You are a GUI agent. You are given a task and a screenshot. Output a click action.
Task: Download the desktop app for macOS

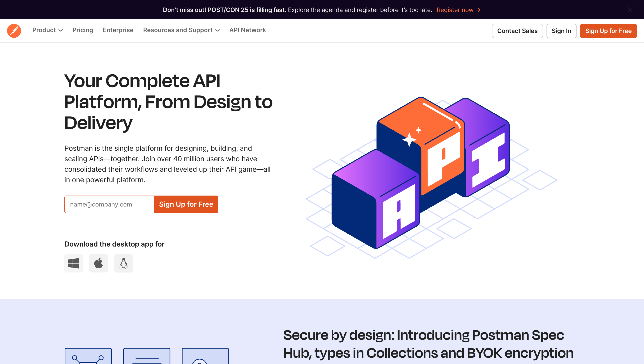(x=98, y=263)
